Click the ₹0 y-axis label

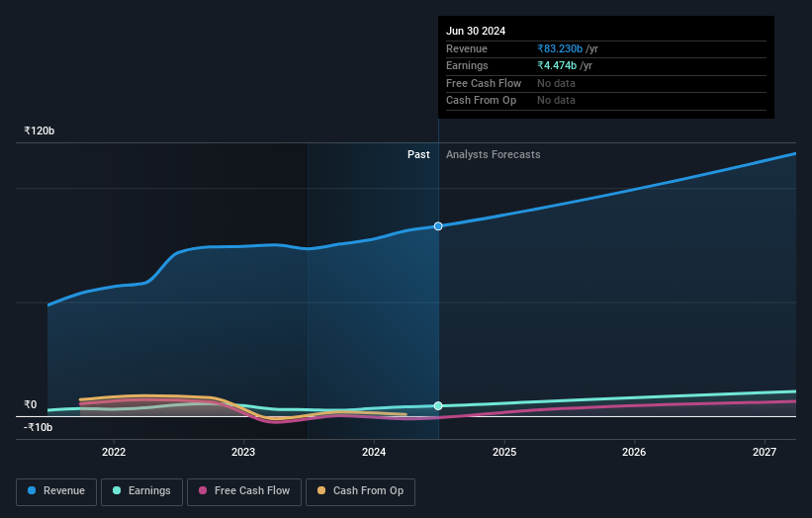pyautogui.click(x=30, y=404)
